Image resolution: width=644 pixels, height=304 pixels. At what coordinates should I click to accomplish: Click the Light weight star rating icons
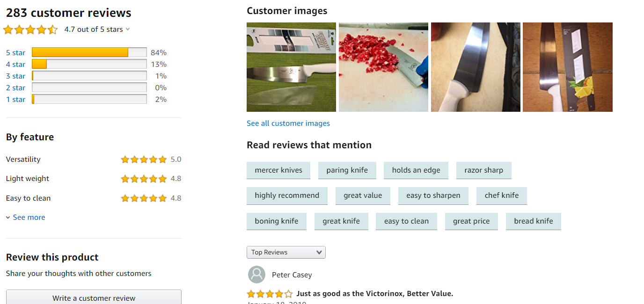click(x=144, y=179)
